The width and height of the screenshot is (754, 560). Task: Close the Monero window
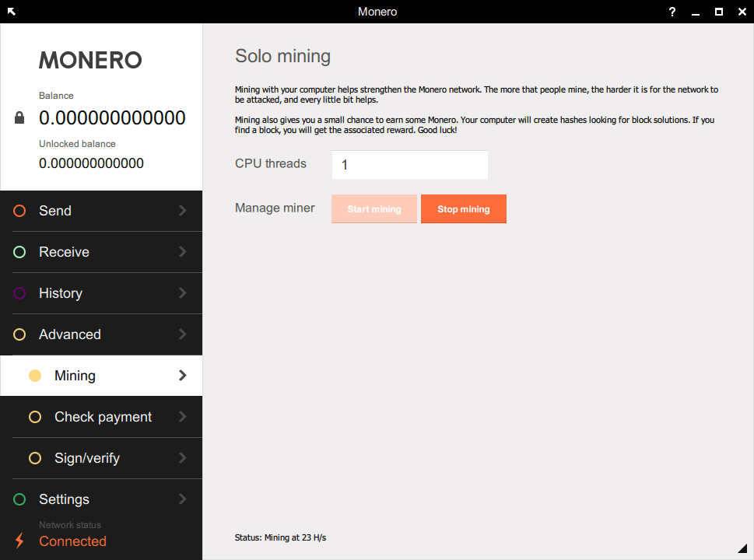point(742,12)
